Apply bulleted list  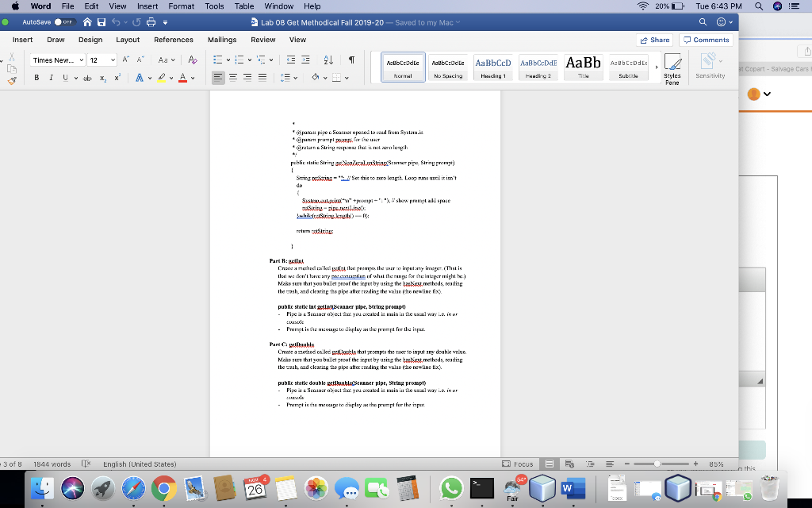pos(218,60)
